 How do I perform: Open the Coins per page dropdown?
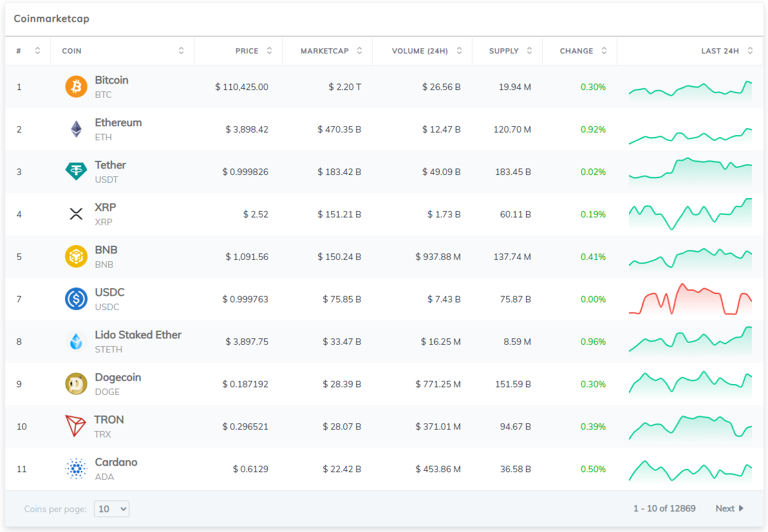click(111, 509)
